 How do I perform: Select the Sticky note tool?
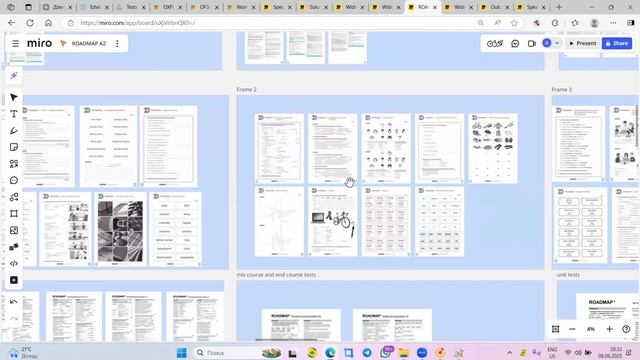13,147
